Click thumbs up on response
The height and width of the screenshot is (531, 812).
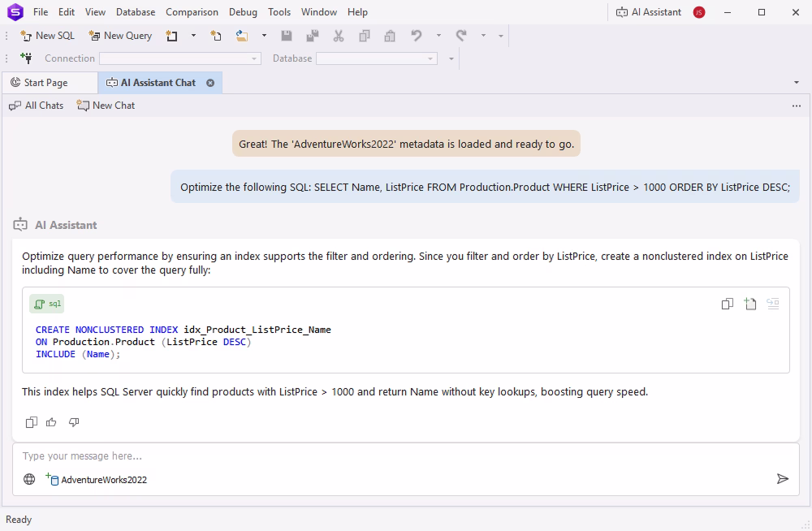coord(51,422)
